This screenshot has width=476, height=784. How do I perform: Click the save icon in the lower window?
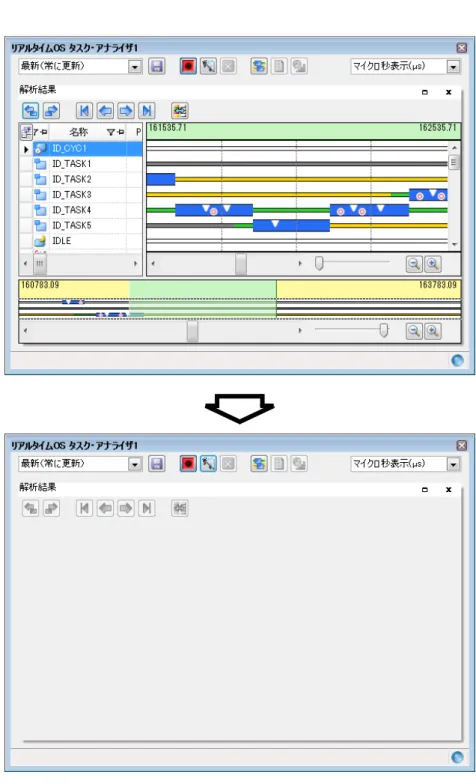pyautogui.click(x=156, y=464)
